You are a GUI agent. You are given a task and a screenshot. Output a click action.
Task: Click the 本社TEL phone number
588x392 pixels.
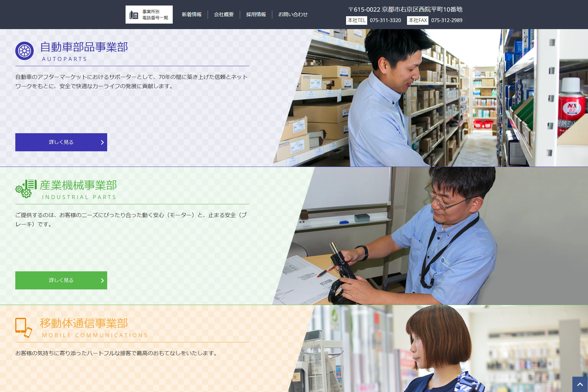coord(385,20)
